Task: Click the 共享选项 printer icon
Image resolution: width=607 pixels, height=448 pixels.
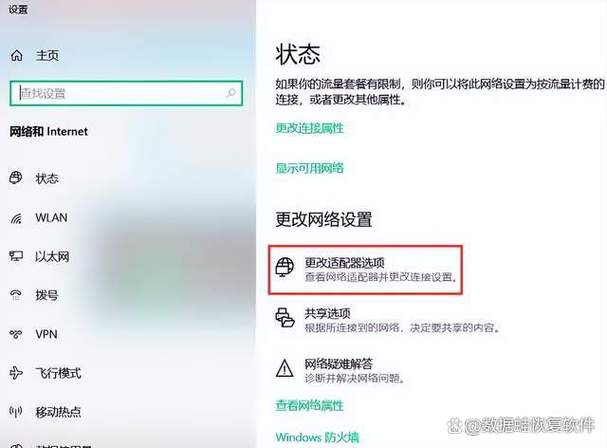Action: point(285,318)
